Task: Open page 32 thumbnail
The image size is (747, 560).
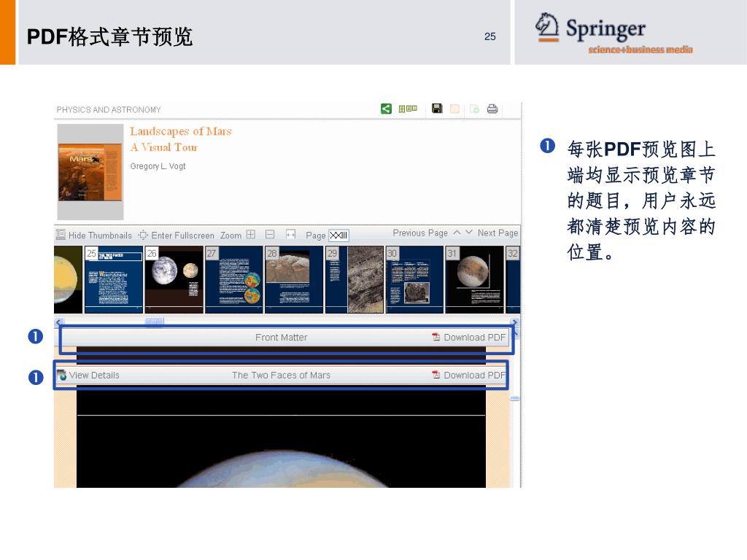Action: [x=513, y=279]
